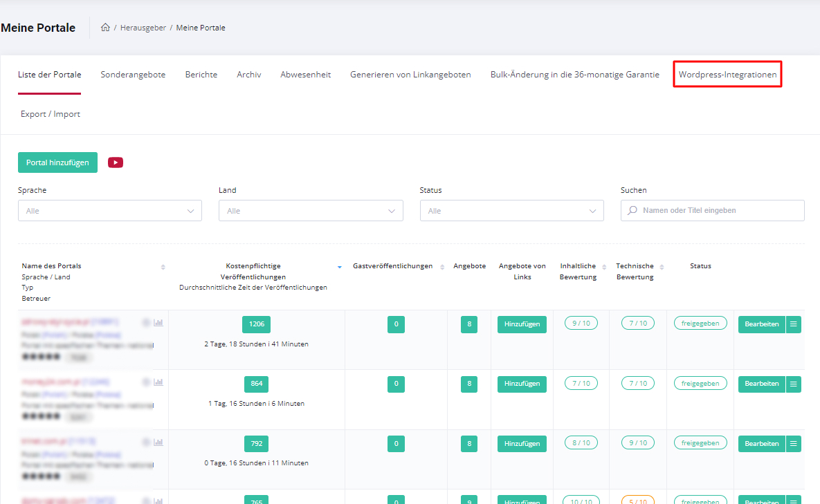Open the Archiv tab

tap(249, 75)
